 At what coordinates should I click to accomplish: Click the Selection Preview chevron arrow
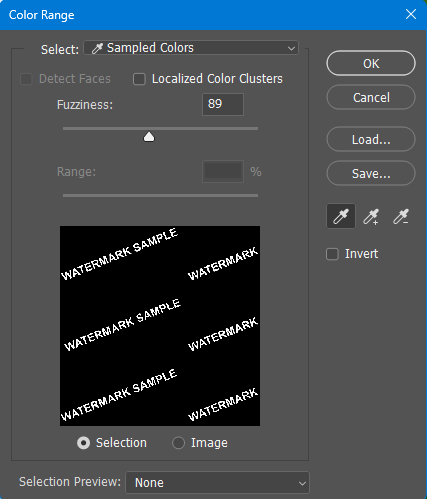click(302, 483)
